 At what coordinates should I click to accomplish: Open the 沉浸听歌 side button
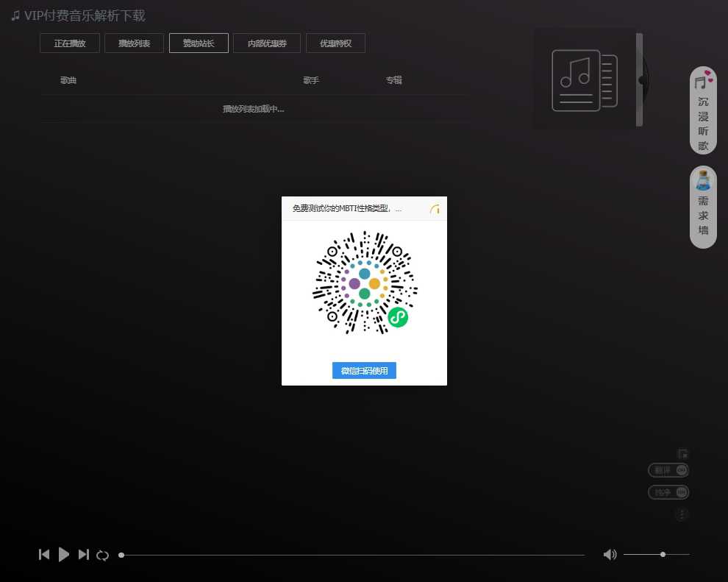(x=703, y=110)
